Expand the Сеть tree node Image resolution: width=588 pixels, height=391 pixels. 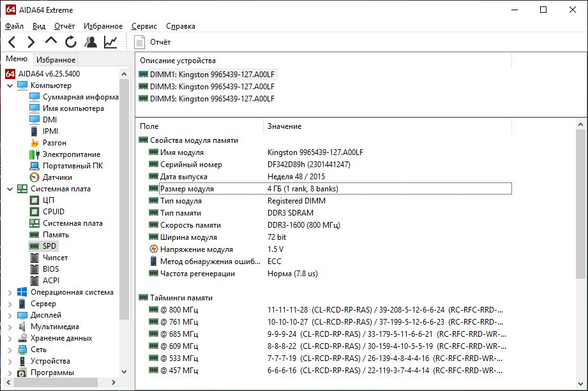point(10,350)
